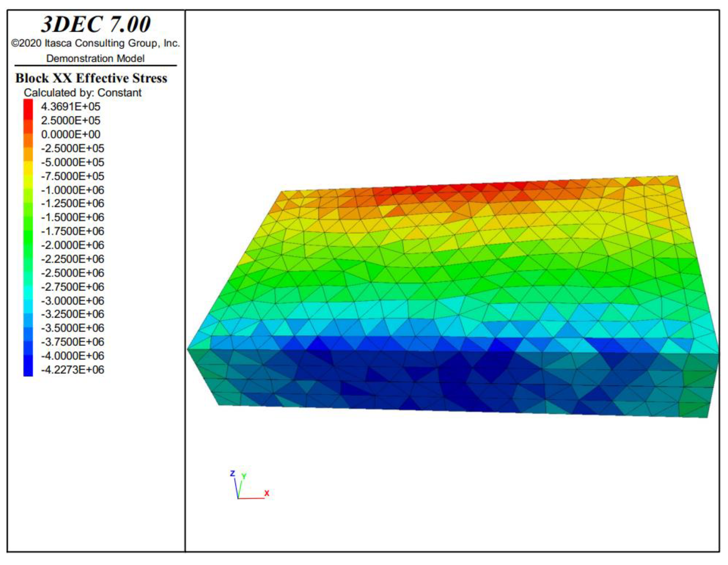Click the Block XX Effective Stress heading
The image size is (728, 565).
91,78
